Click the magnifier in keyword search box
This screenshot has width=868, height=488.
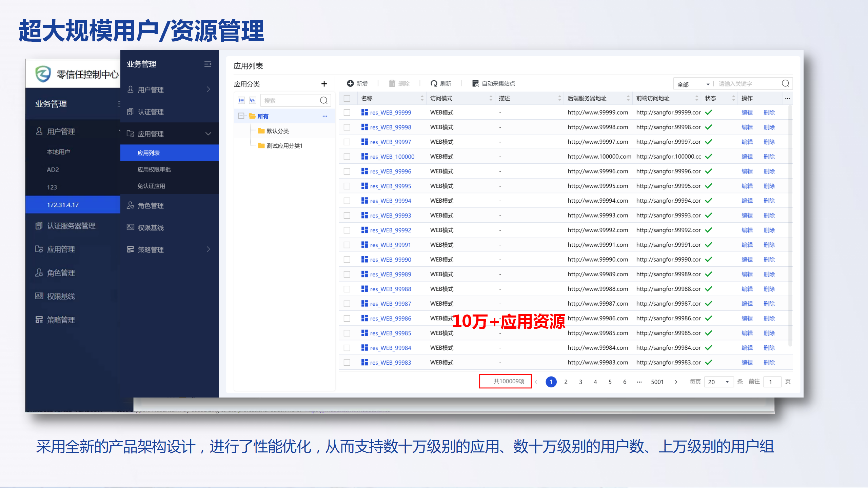(785, 83)
